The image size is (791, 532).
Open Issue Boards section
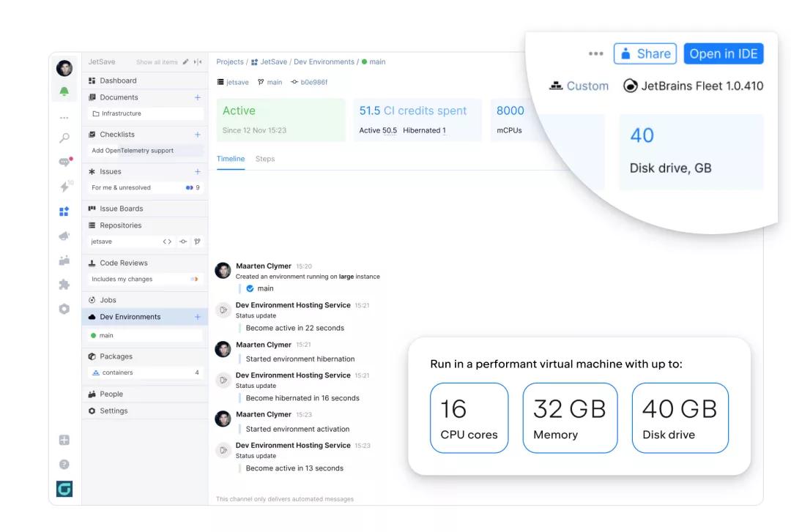[x=145, y=209]
